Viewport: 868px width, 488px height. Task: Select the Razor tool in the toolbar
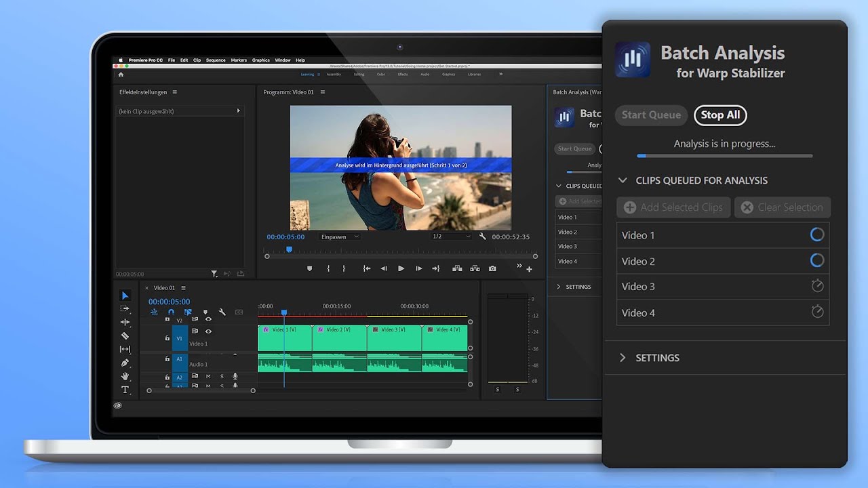click(125, 335)
